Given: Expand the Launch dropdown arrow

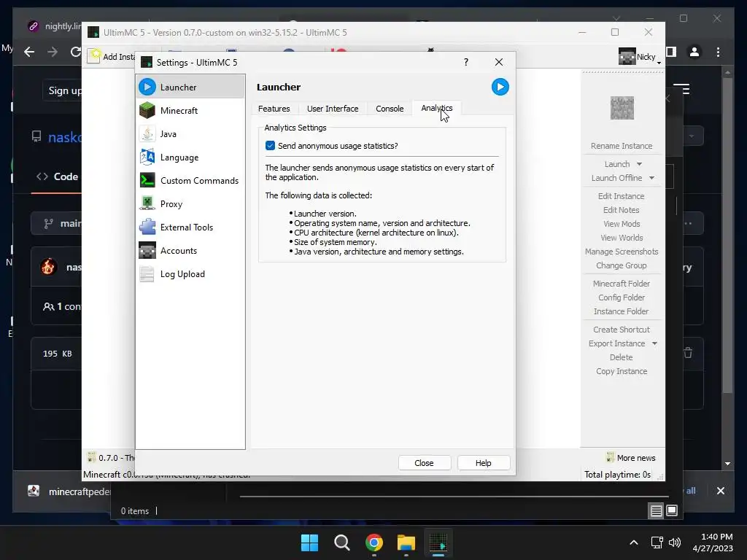Looking at the screenshot, I should 639,164.
